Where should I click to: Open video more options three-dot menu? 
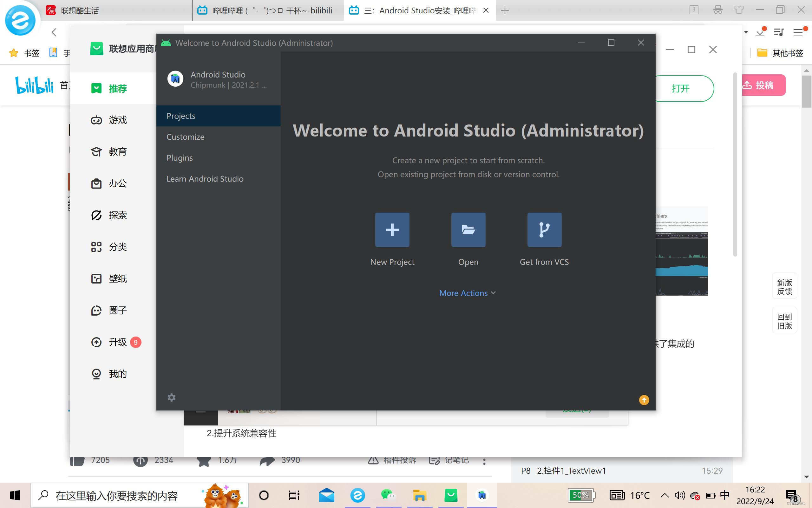point(484,461)
